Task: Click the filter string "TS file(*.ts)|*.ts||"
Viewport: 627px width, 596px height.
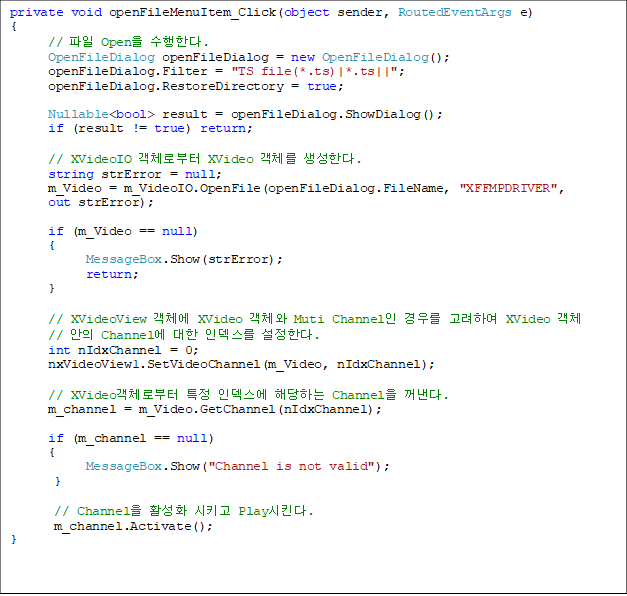Action: 314,72
